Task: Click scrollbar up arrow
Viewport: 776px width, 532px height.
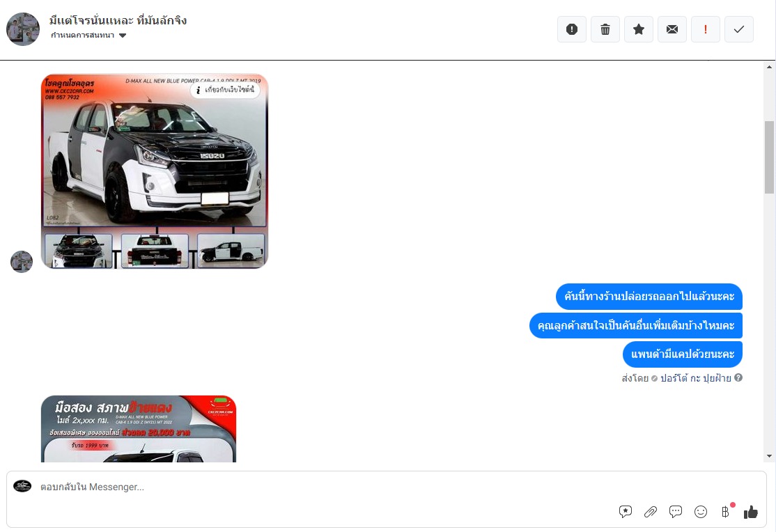Action: [769, 67]
